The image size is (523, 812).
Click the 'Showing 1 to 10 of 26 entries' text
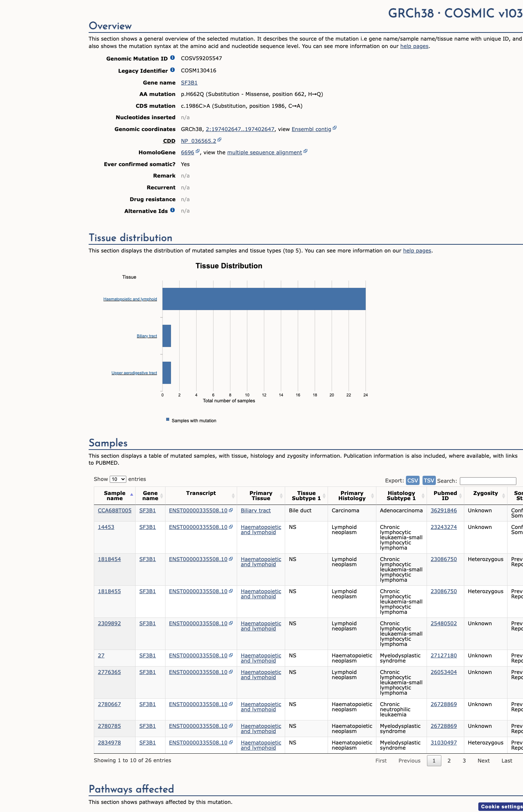click(x=133, y=760)
